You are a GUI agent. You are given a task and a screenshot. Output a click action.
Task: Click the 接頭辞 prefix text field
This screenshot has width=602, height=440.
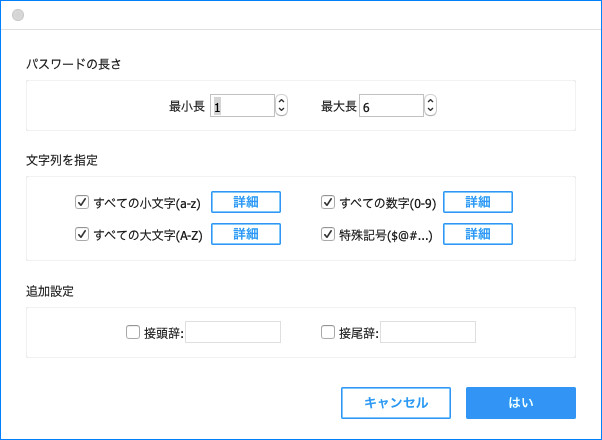click(233, 332)
